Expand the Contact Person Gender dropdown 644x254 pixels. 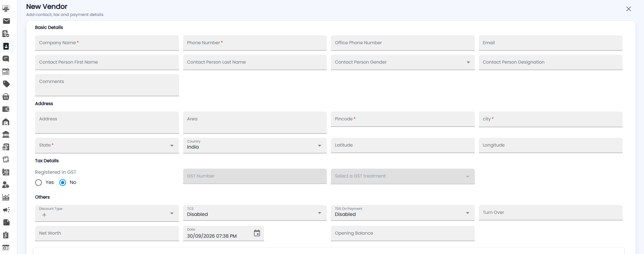[x=403, y=62]
